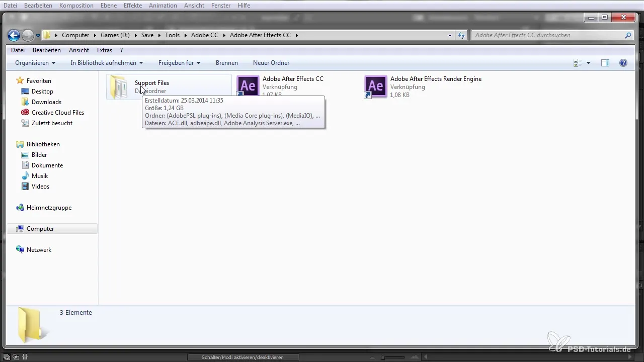Click the Netzwerk icon in sidebar

pyautogui.click(x=20, y=250)
